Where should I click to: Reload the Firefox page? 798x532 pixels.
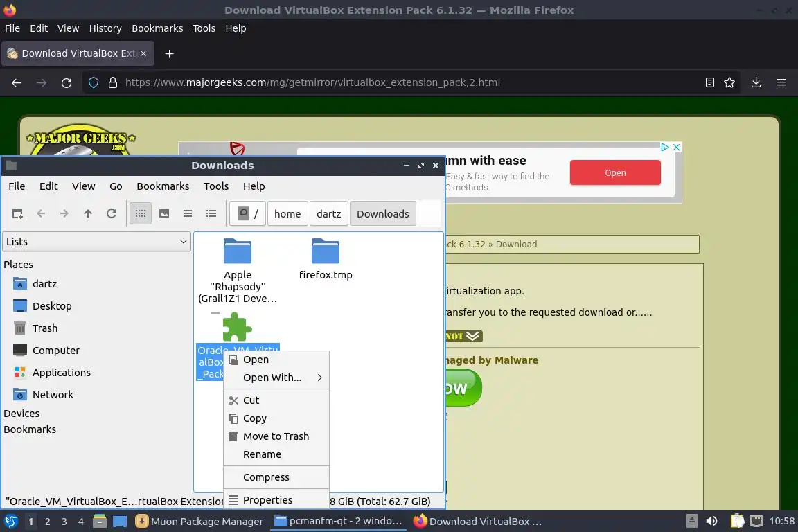66,82
